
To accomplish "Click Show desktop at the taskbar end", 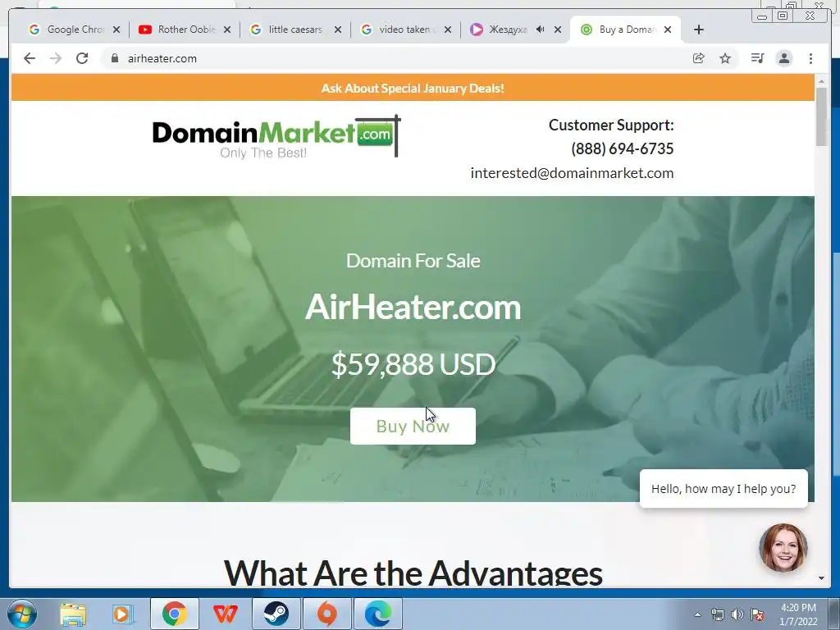I will pyautogui.click(x=834, y=614).
